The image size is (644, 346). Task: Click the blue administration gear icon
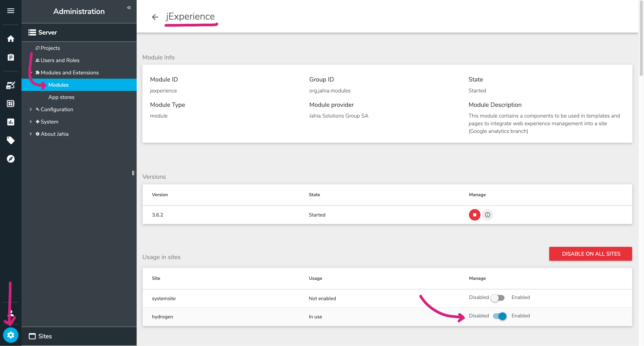point(11,335)
